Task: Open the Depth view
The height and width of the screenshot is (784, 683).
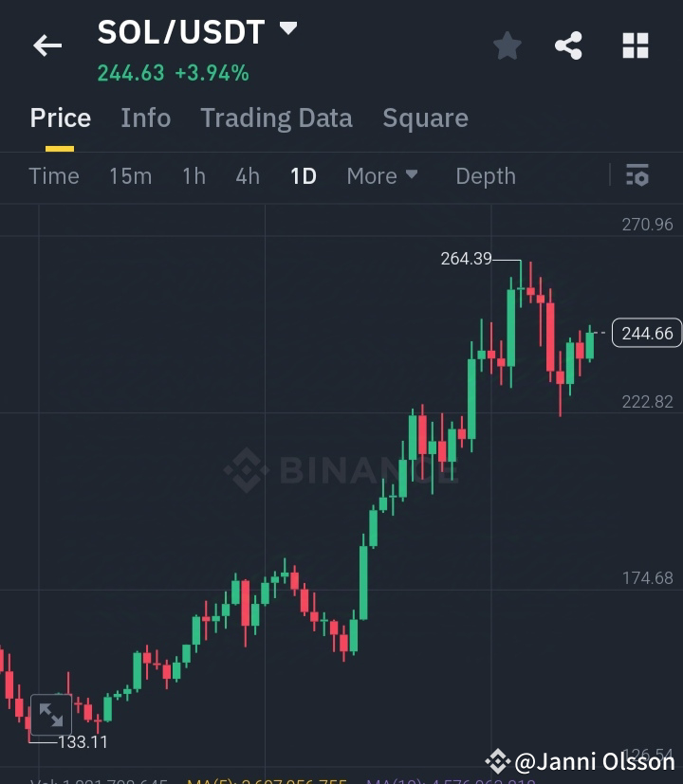Action: click(x=485, y=176)
